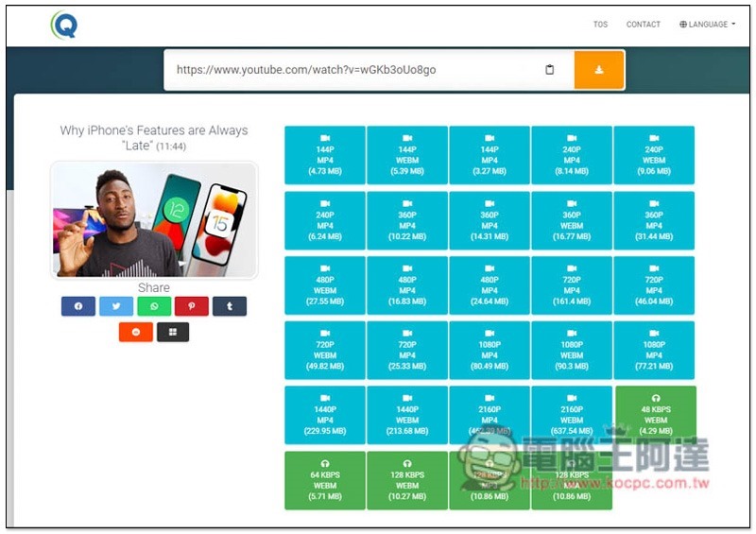
Task: Download 360P MP4 (14.31 MB)
Action: [490, 220]
